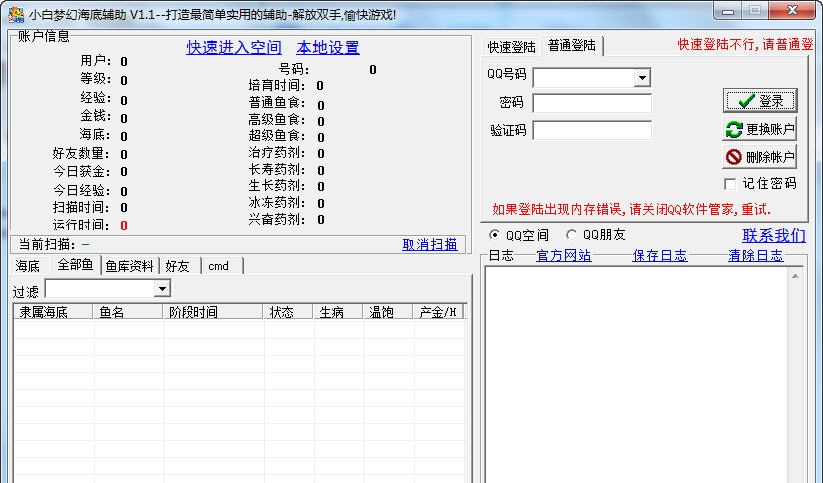Click the green checkmark 登录 login button
Image resolution: width=823 pixels, height=483 pixels.
click(759, 100)
